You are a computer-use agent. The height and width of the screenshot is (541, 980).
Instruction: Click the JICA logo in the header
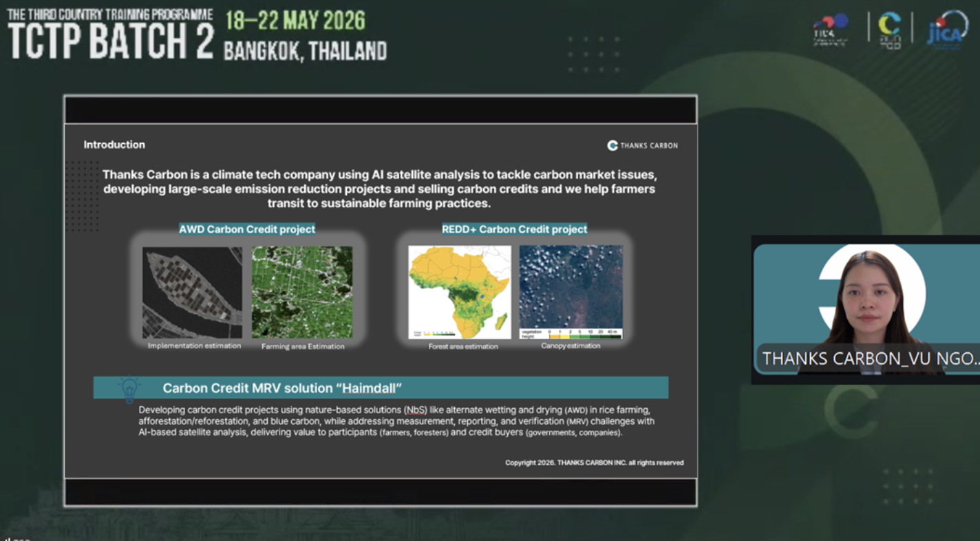[947, 29]
